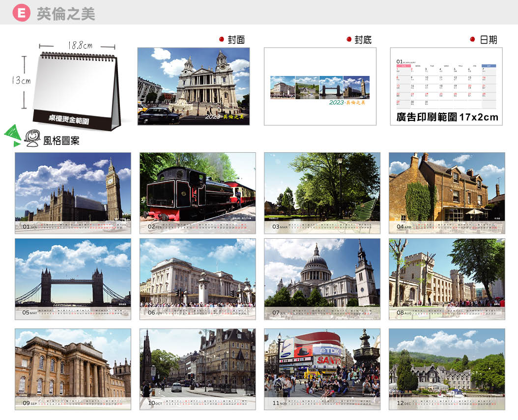Click the green triangle arrows icon
The width and height of the screenshot is (518, 420).
13,136
